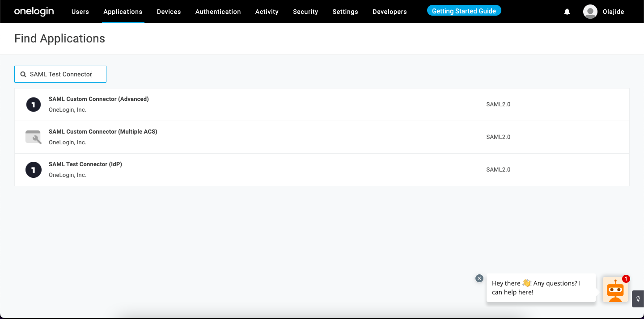Click the OneLogin logo
The height and width of the screenshot is (319, 644).
pos(34,12)
